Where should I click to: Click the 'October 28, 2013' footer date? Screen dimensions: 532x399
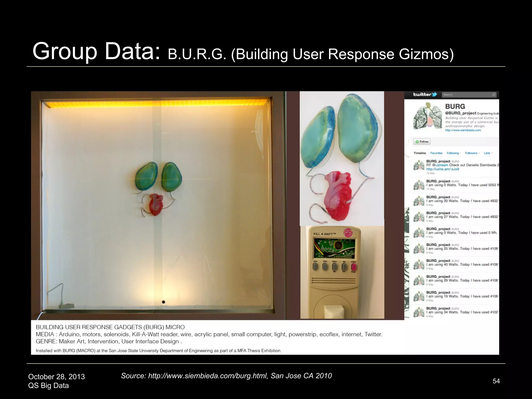tap(56, 377)
